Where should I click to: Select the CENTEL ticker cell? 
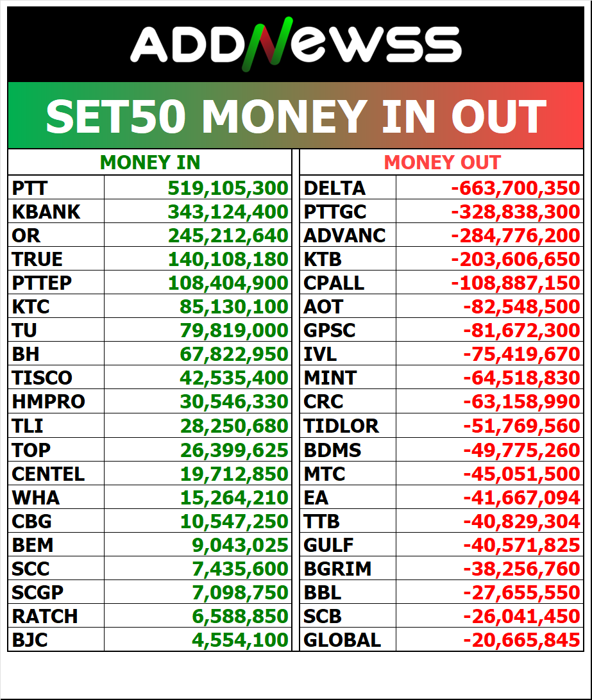click(49, 474)
